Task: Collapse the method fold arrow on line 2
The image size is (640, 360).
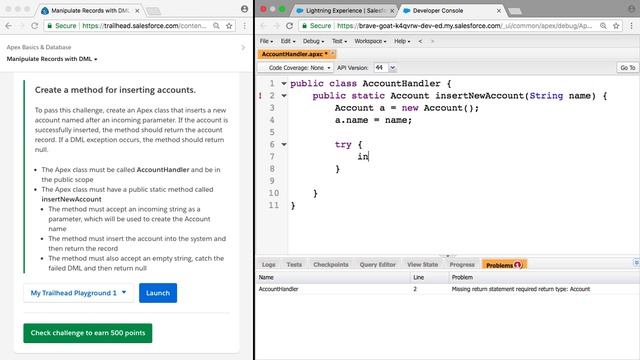Action: pos(284,96)
